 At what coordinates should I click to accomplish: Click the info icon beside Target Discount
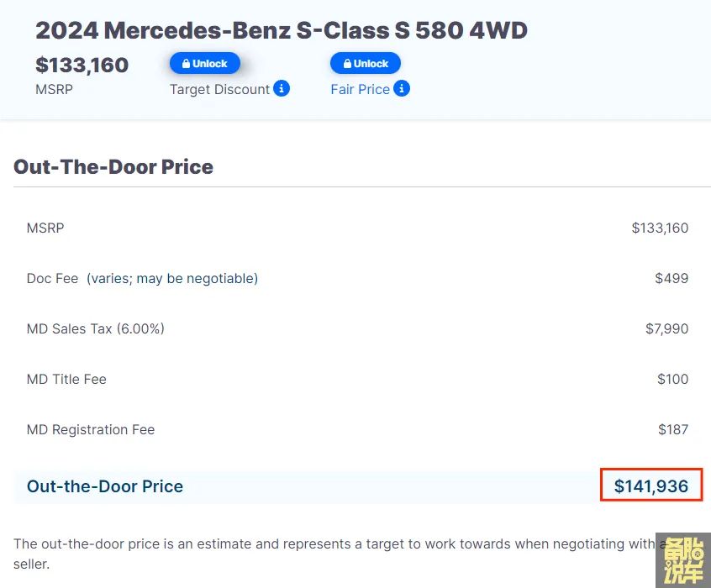pos(282,88)
